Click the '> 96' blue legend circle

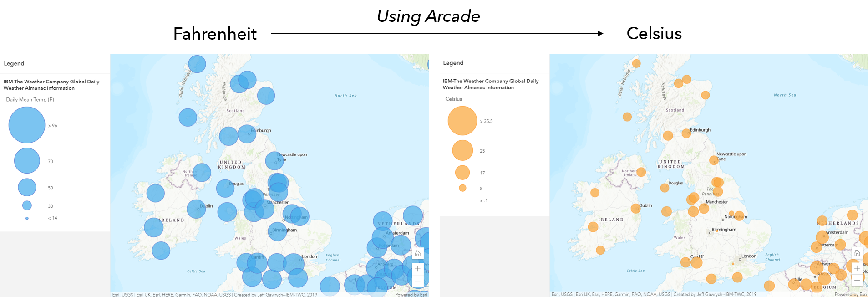(x=27, y=125)
